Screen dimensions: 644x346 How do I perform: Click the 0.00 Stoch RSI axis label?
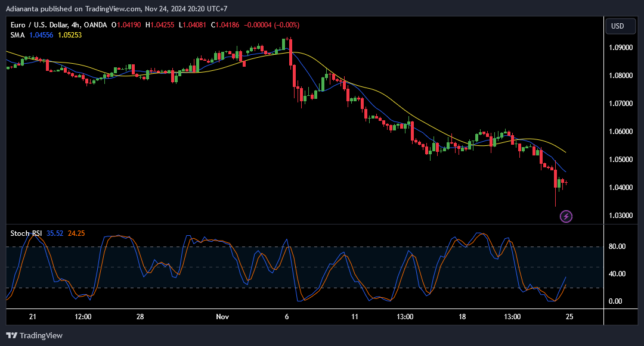(x=615, y=301)
